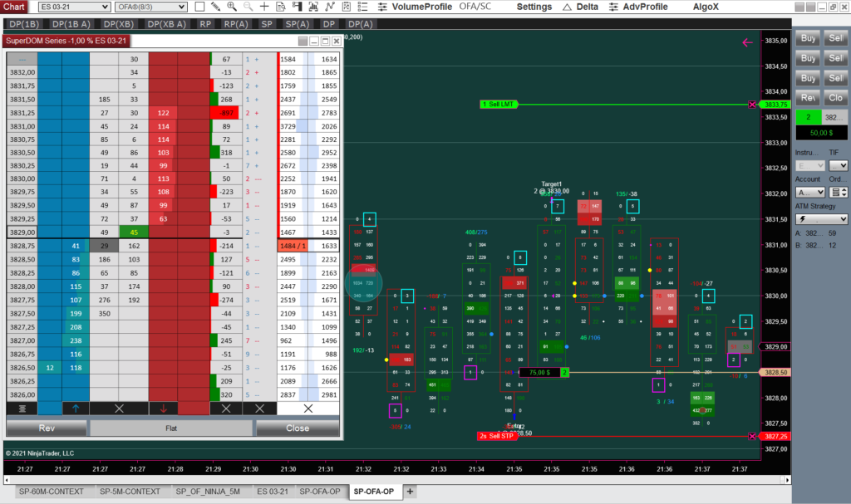Click the sliders icon beside VolumeProfile
This screenshot has height=504, width=851.
tap(382, 7)
